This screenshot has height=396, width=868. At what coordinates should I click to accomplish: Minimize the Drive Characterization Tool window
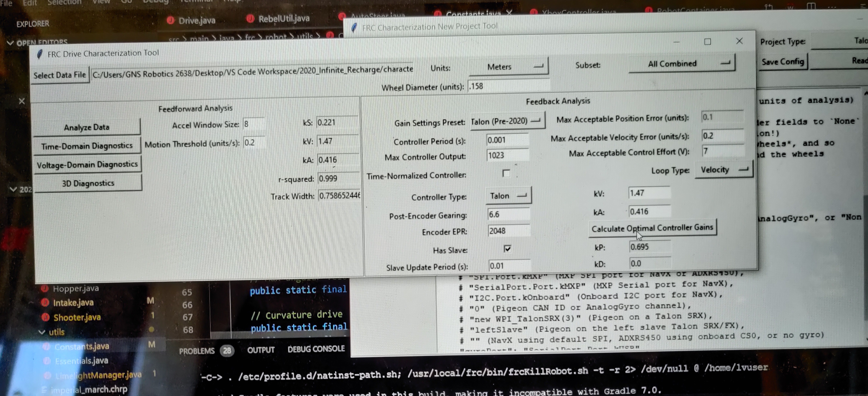point(676,42)
